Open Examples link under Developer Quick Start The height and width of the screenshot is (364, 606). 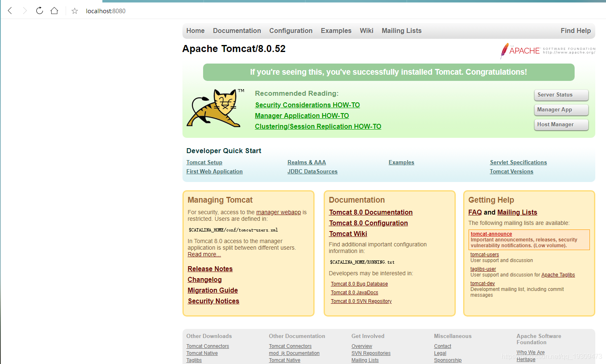(401, 163)
